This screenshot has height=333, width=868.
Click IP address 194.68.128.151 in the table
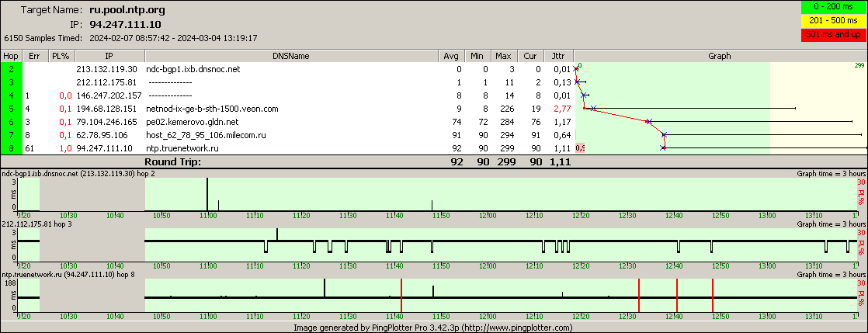pyautogui.click(x=106, y=109)
